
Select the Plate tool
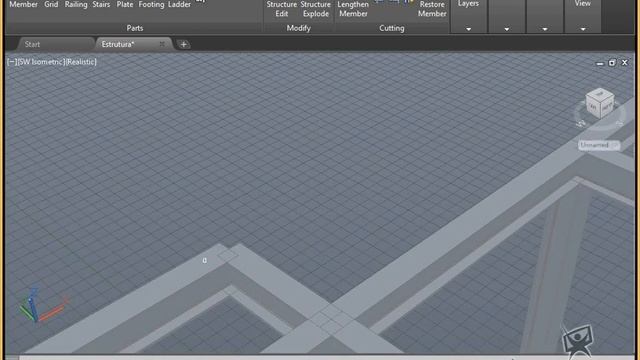[124, 4]
